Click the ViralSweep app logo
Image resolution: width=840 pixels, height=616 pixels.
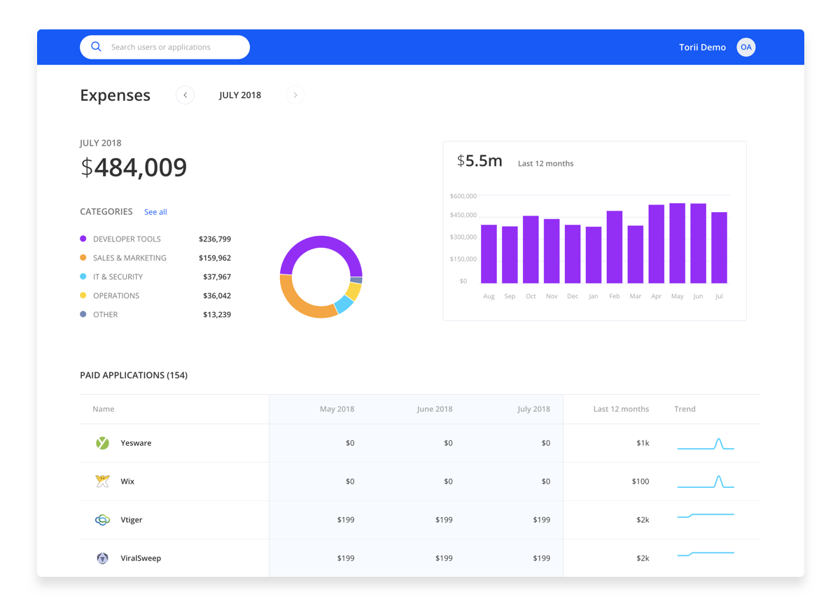pos(102,559)
